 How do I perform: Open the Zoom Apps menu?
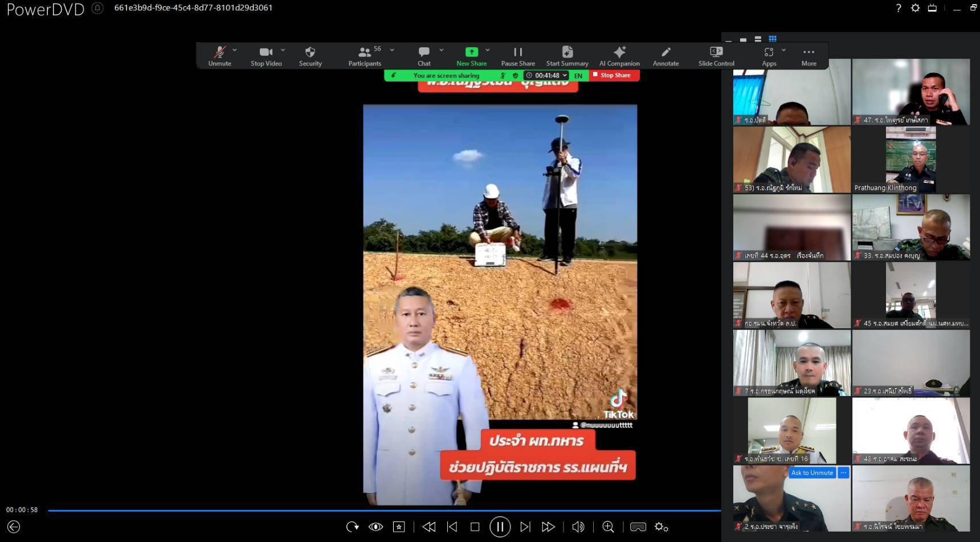[769, 56]
